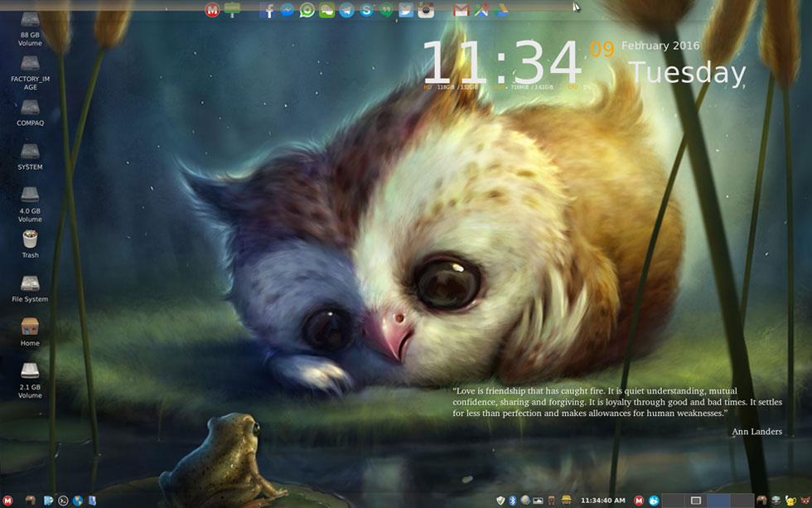The height and width of the screenshot is (508, 812).
Task: Switch to the highlighted blue workspace
Action: tap(719, 501)
